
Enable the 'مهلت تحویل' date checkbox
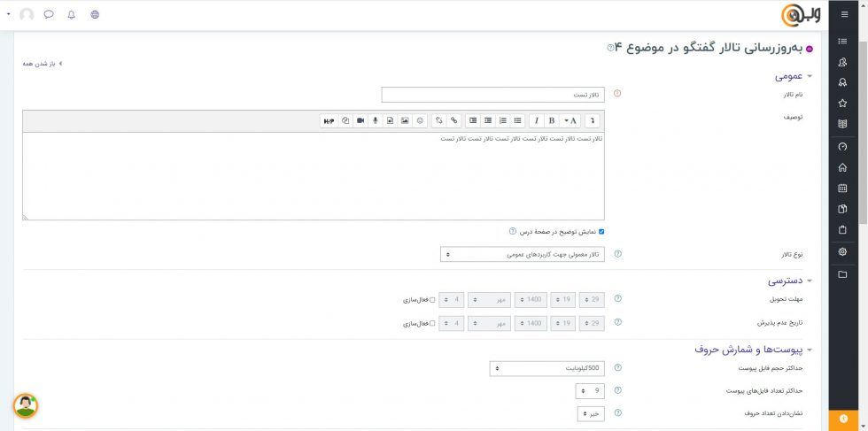[x=433, y=300]
